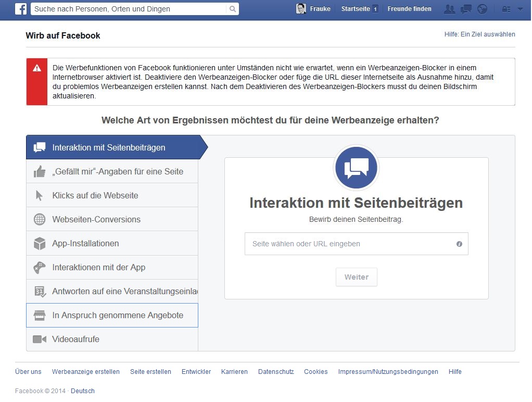The height and width of the screenshot is (402, 532).
Task: Click the Facebook logo icon
Action: 21,9
